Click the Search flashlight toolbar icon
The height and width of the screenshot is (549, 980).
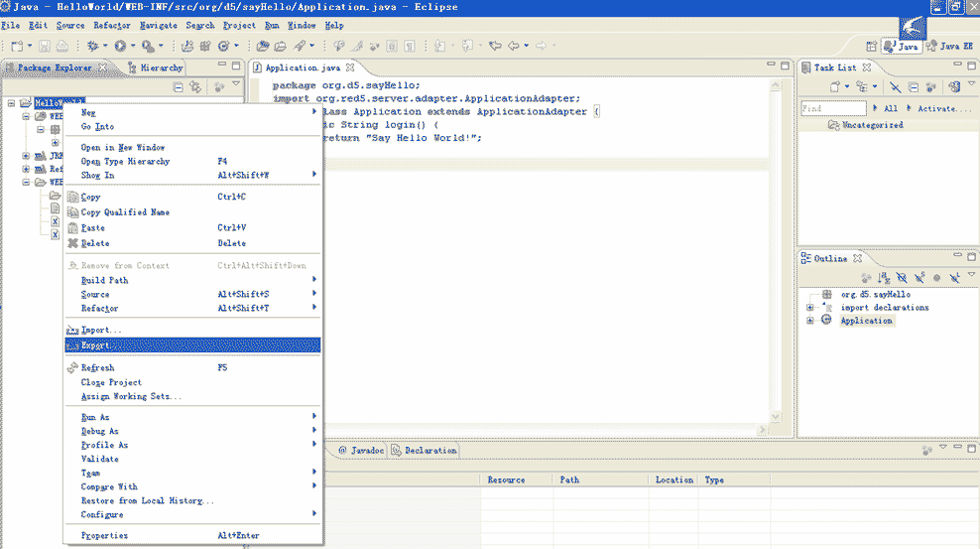click(x=301, y=46)
